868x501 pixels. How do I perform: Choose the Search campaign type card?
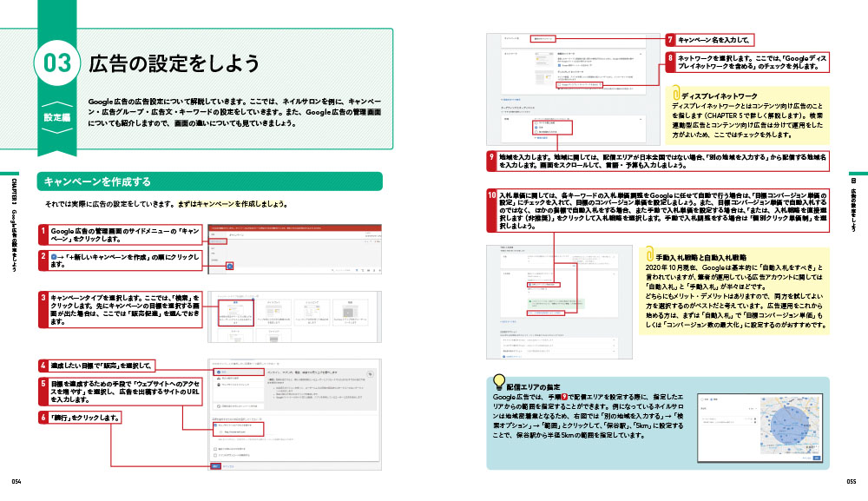[x=236, y=313]
